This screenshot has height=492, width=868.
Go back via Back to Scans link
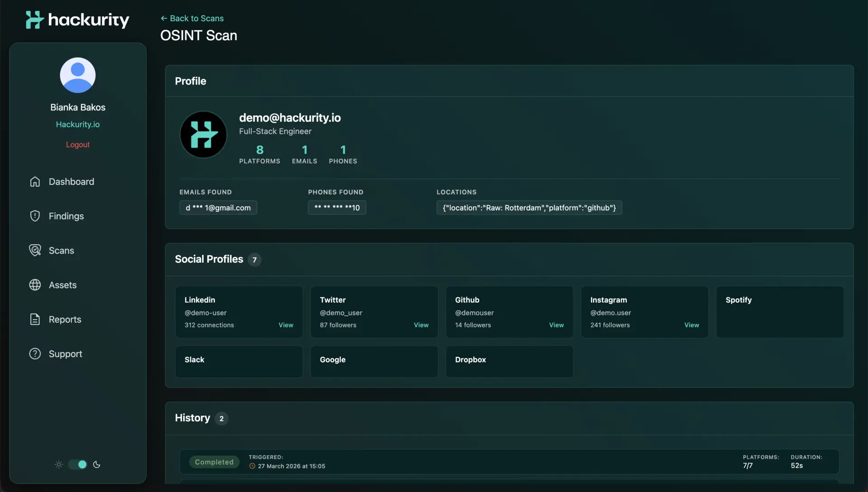(x=192, y=18)
